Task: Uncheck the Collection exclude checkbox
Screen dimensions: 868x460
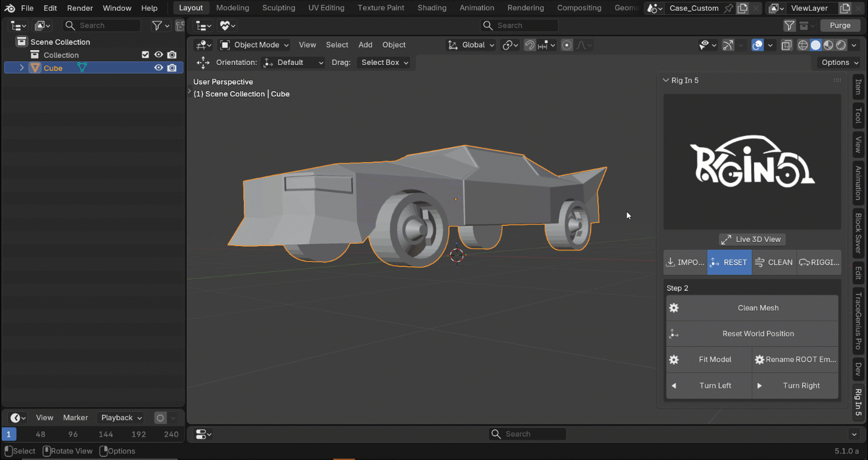Action: point(145,55)
